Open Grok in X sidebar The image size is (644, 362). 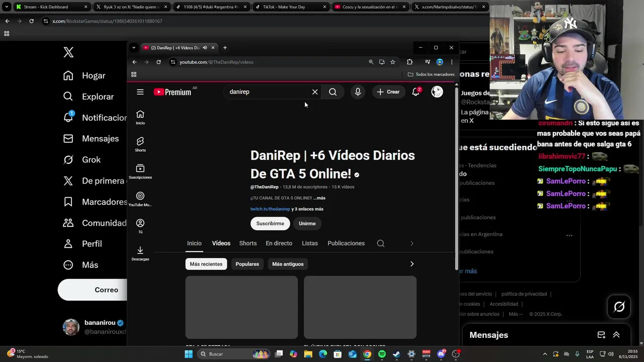click(82, 159)
